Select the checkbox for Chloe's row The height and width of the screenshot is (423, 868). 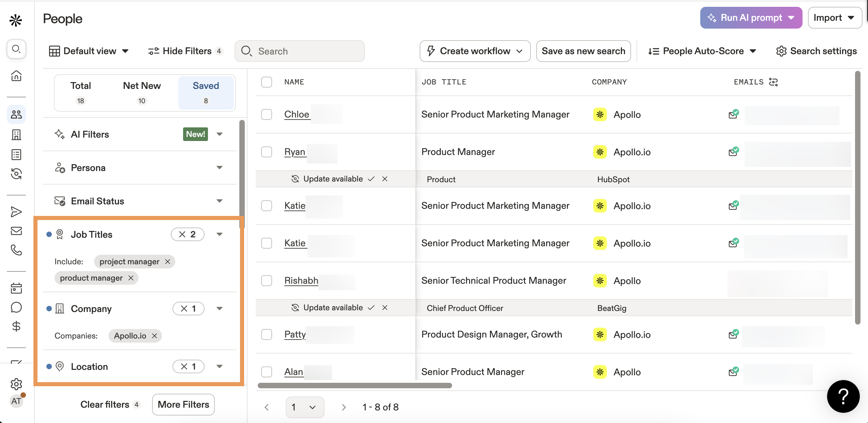267,114
